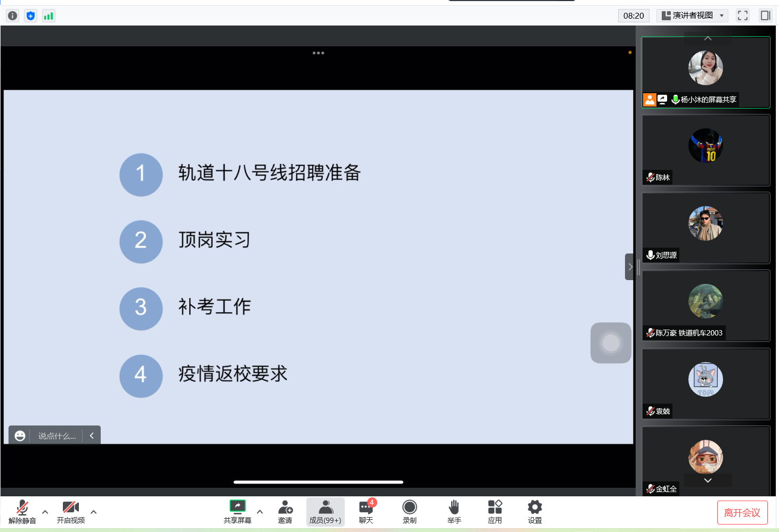Open the Invite (邀请) option

(x=285, y=512)
